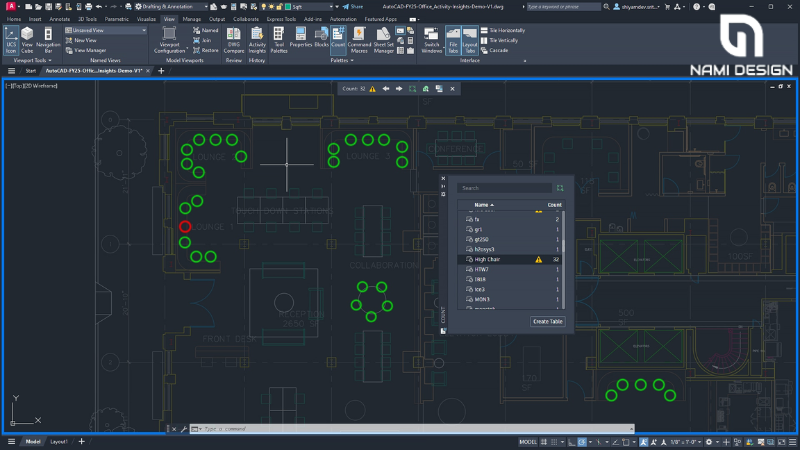Open Command Macros palette

[359, 40]
